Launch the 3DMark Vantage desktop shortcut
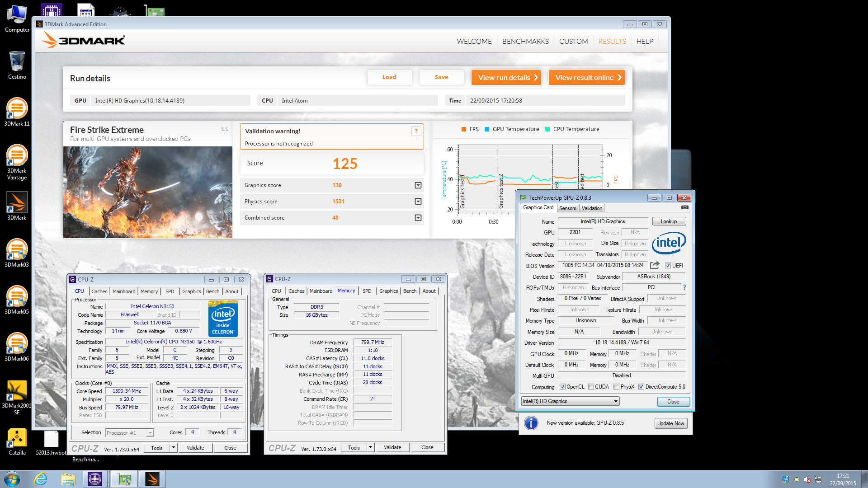The width and height of the screenshot is (868, 488). [17, 162]
